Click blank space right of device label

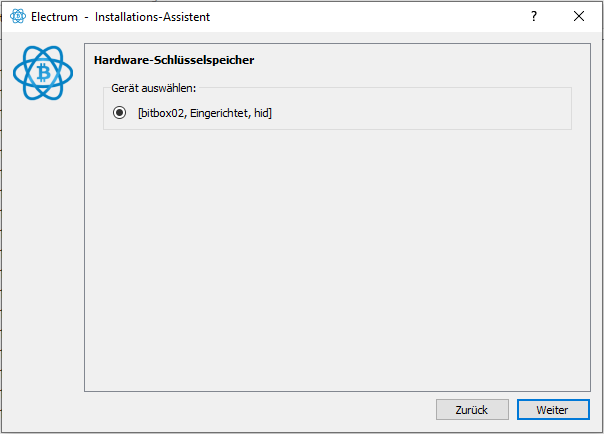420,113
